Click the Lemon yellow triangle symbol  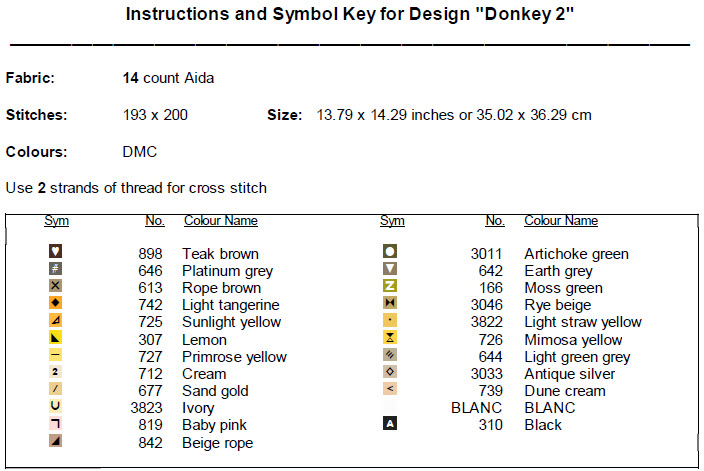(x=56, y=338)
